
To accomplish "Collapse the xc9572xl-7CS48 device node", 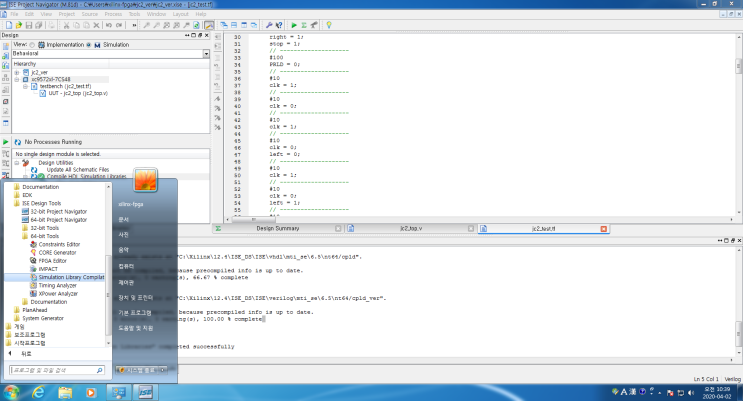I will (x=17, y=80).
